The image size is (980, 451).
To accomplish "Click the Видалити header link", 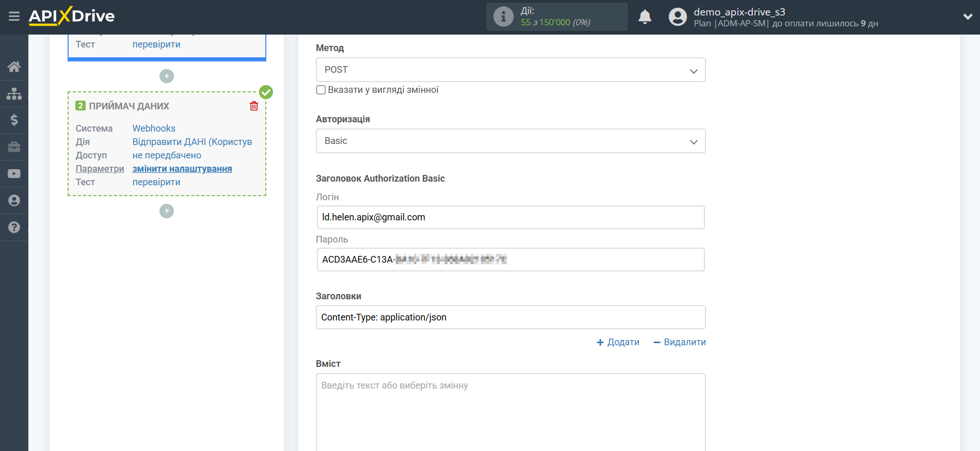I will tap(679, 342).
